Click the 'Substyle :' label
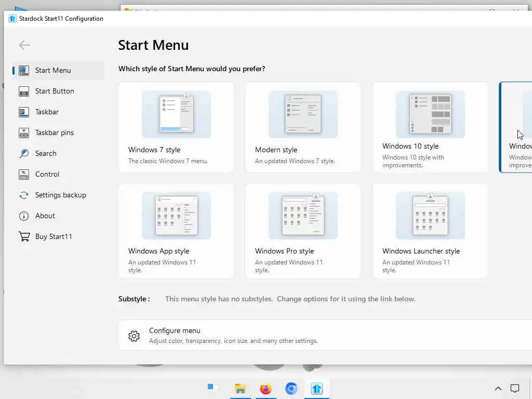Screen dimensions: 532x399 [134, 299]
